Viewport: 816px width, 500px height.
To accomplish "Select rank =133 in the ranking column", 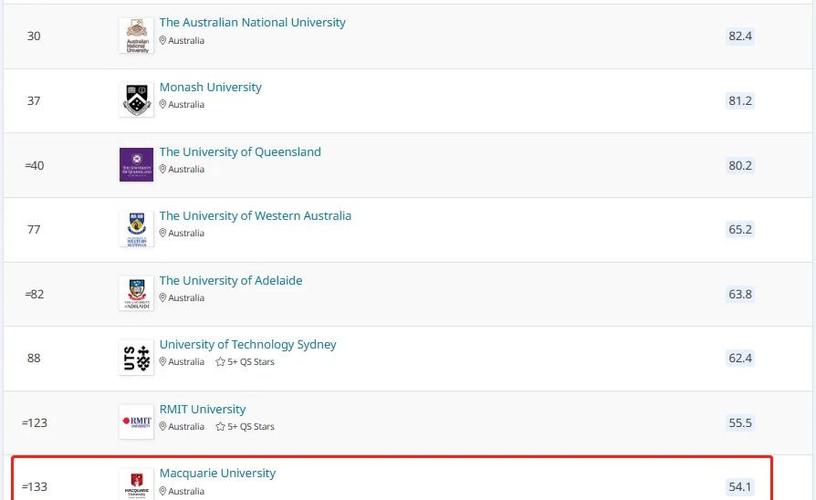I will tap(34, 486).
